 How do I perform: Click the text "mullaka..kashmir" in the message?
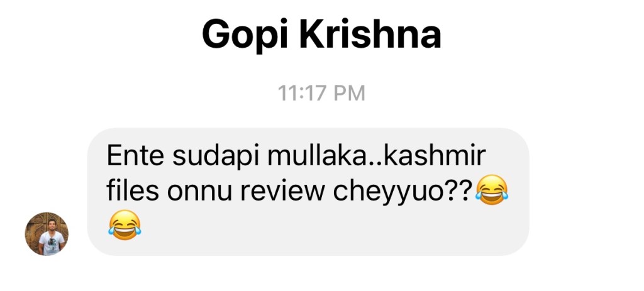(376, 155)
